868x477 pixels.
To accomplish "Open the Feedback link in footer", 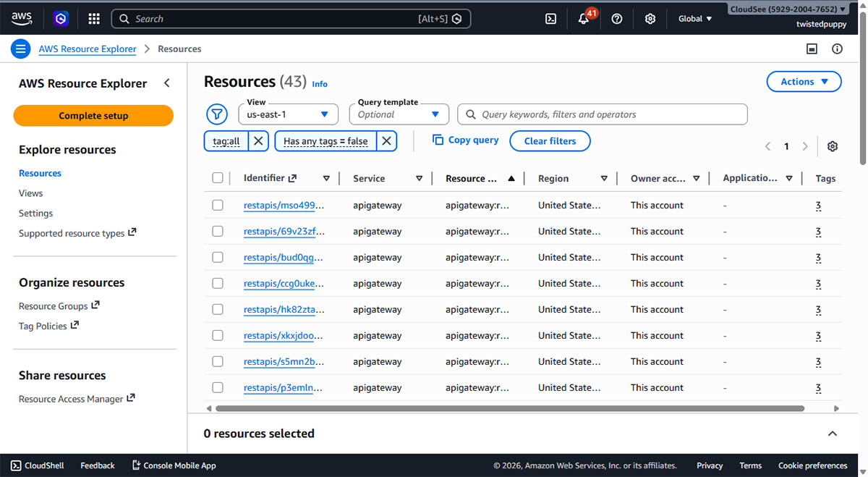I will [98, 465].
